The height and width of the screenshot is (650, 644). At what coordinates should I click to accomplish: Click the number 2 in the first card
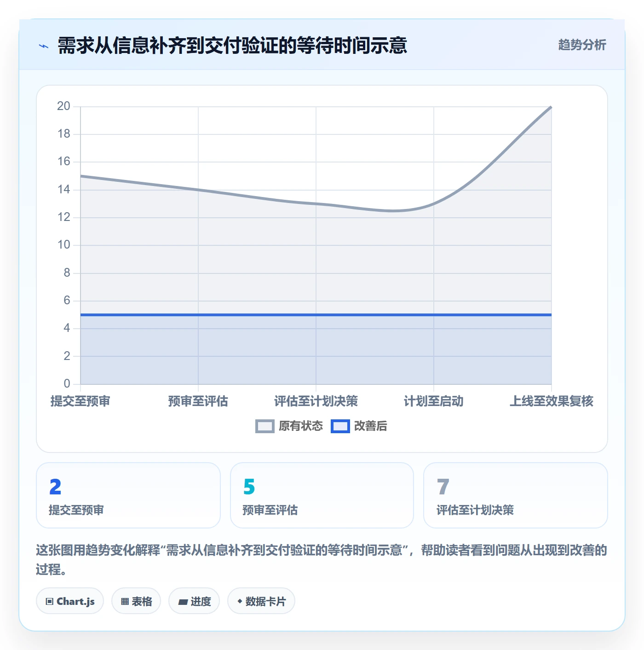(x=55, y=487)
